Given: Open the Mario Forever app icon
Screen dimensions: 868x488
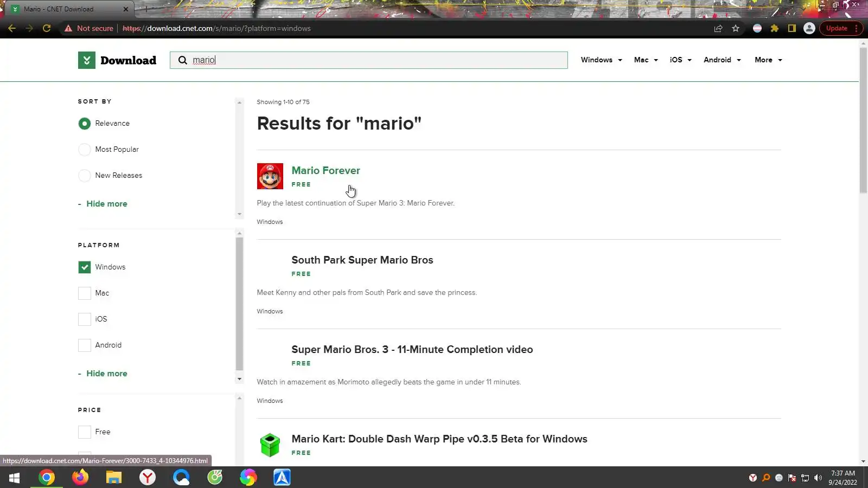Looking at the screenshot, I should (270, 176).
